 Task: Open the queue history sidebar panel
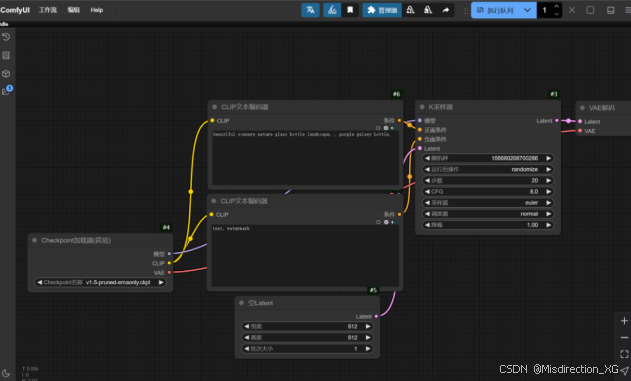6,37
